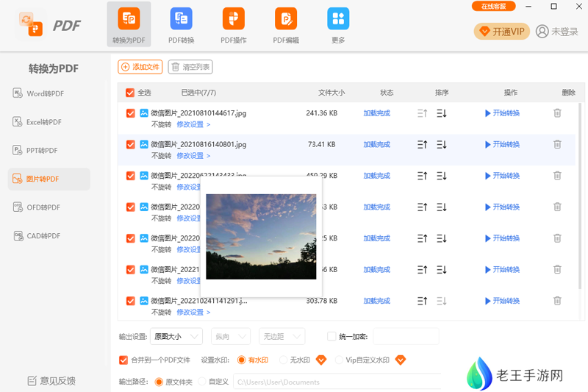Select the 有水印 radio option

pos(242,360)
